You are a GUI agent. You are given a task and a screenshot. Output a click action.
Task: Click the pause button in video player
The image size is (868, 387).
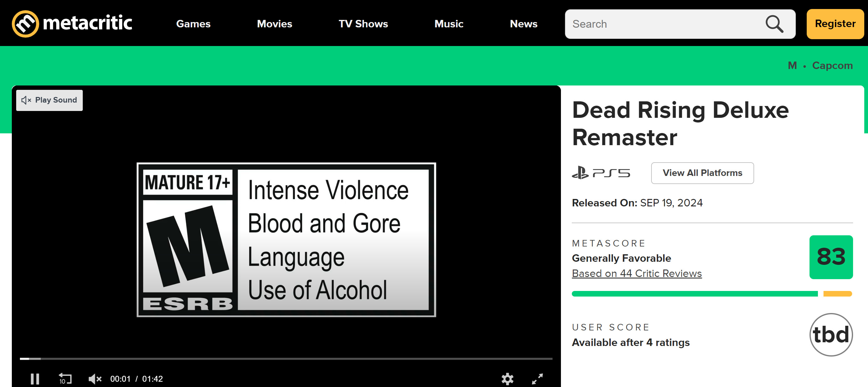tap(35, 379)
